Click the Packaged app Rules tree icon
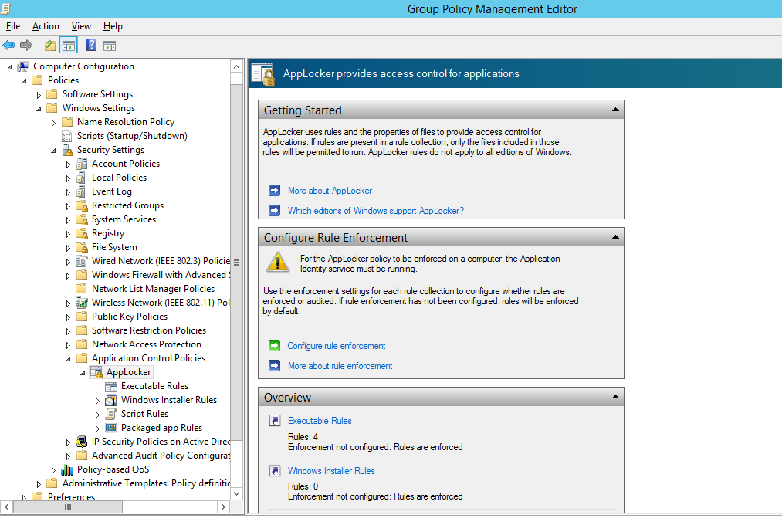The width and height of the screenshot is (782, 532). point(111,428)
